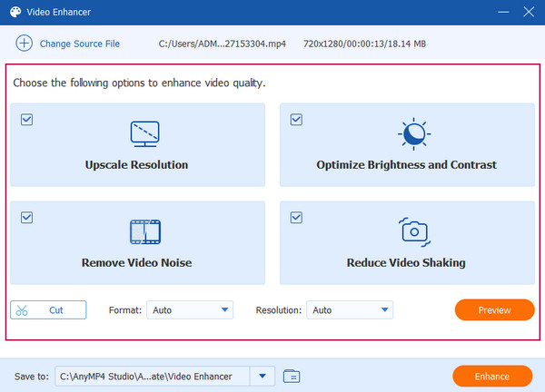Click the brightness and contrast sun icon
545x392 pixels.
(414, 134)
